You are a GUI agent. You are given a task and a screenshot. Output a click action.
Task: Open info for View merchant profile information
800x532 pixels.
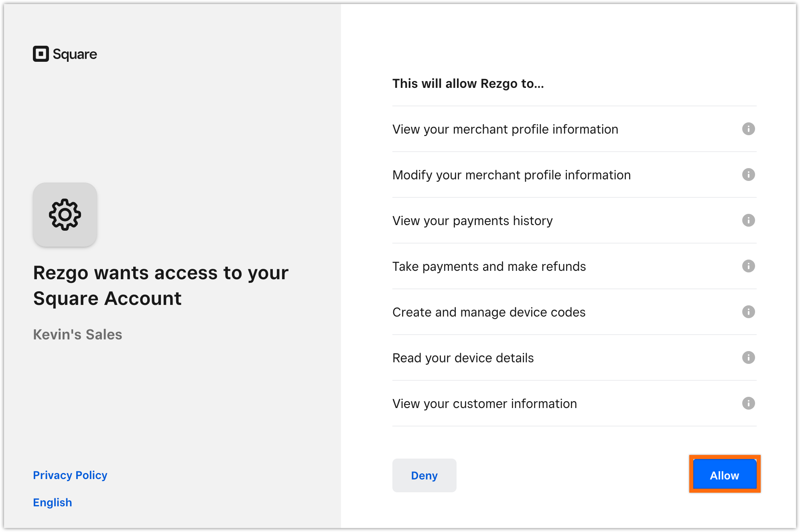(x=748, y=129)
